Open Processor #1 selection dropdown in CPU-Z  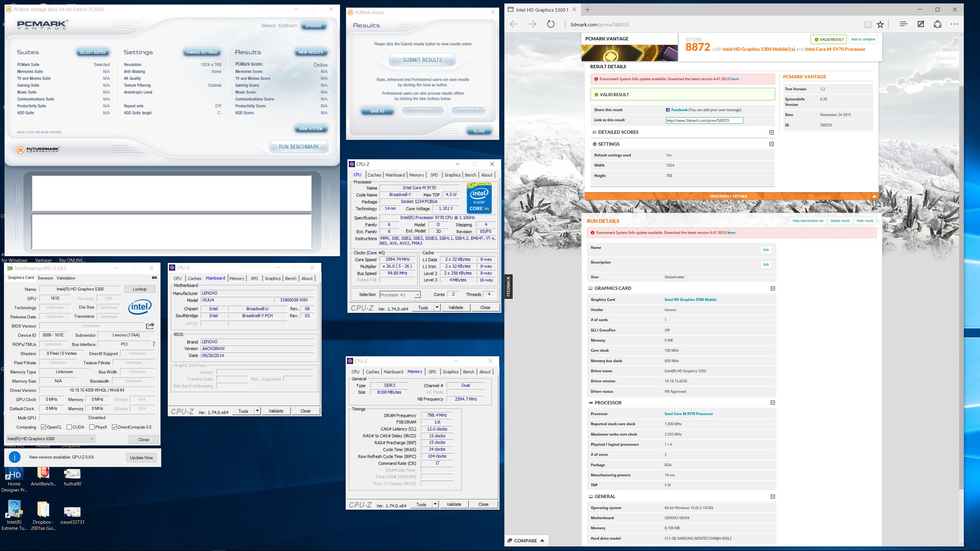coord(400,295)
